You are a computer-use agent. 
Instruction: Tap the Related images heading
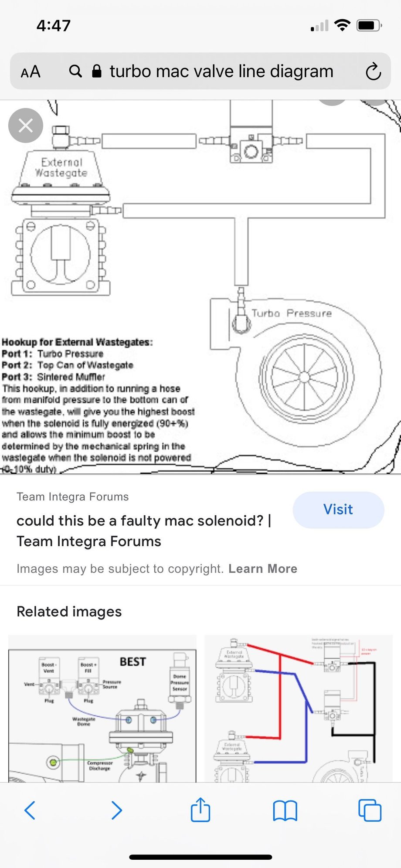(69, 612)
